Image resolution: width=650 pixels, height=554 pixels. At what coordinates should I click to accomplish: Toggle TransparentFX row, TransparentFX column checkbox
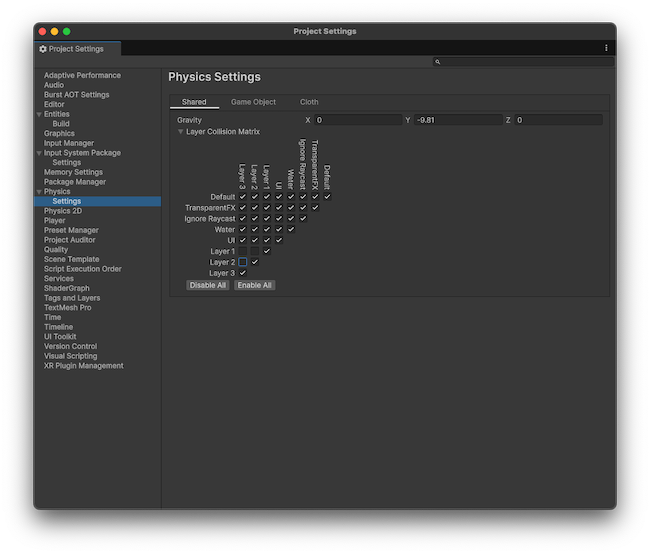tap(315, 208)
